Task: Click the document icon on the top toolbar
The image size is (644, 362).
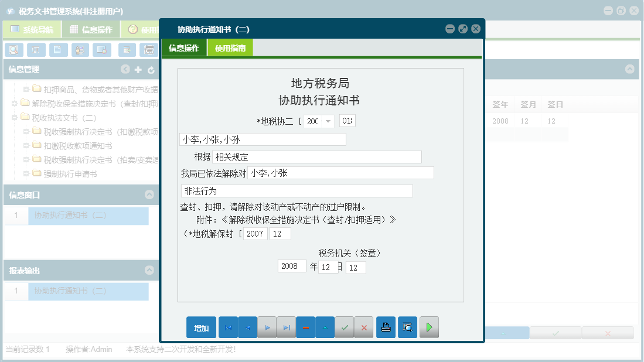Action: coord(58,50)
